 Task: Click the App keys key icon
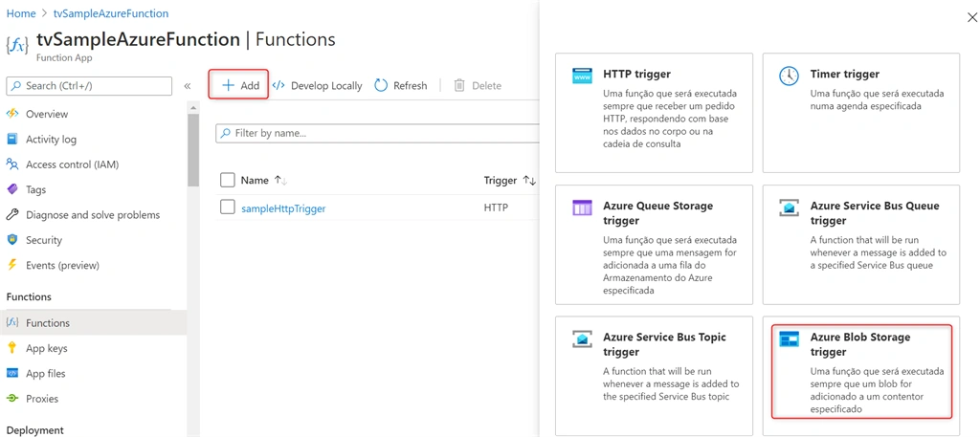pos(12,348)
